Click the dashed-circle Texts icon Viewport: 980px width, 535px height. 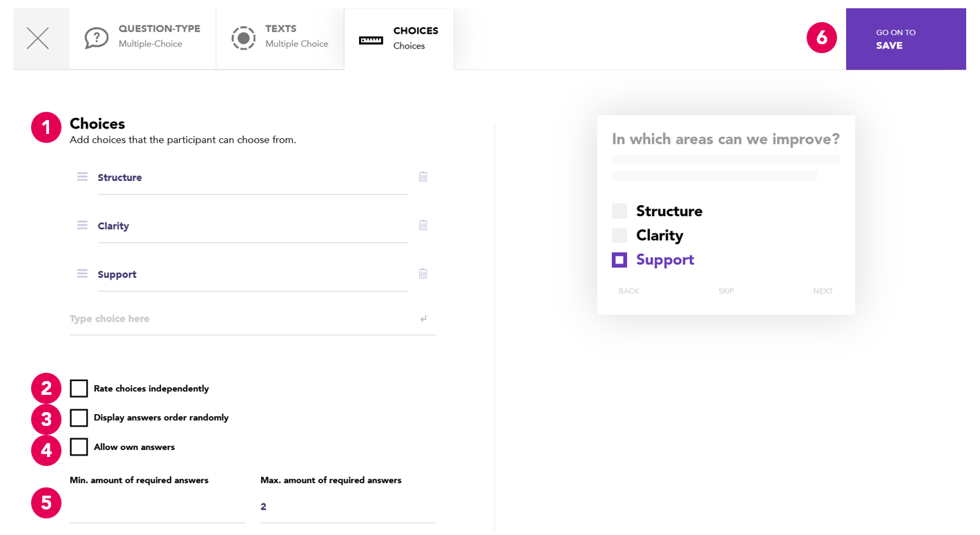[243, 38]
